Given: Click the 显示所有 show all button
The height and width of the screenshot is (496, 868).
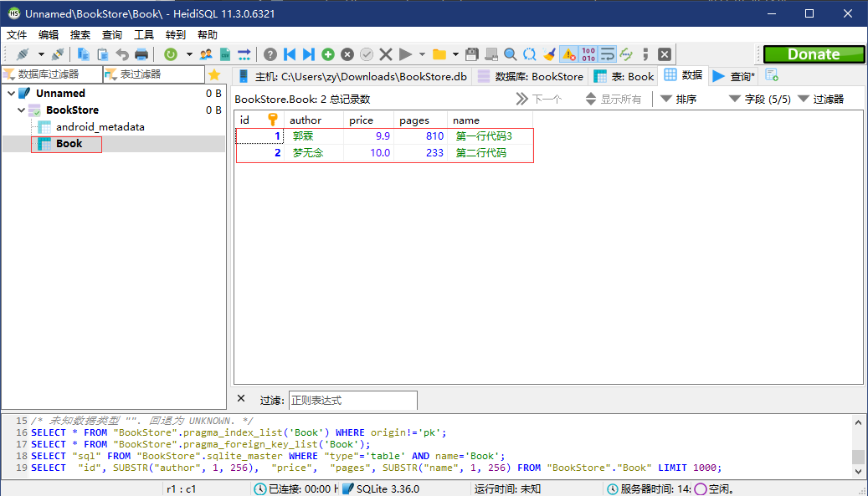Looking at the screenshot, I should tap(616, 99).
